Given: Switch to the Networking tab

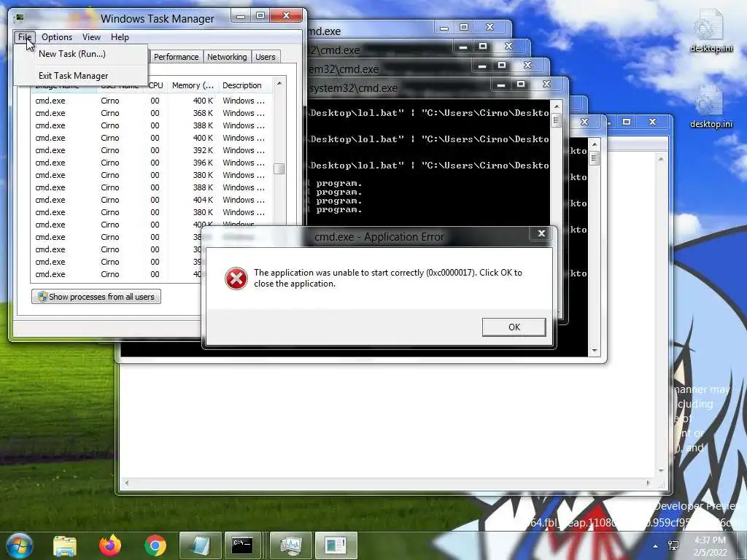Looking at the screenshot, I should (x=227, y=57).
